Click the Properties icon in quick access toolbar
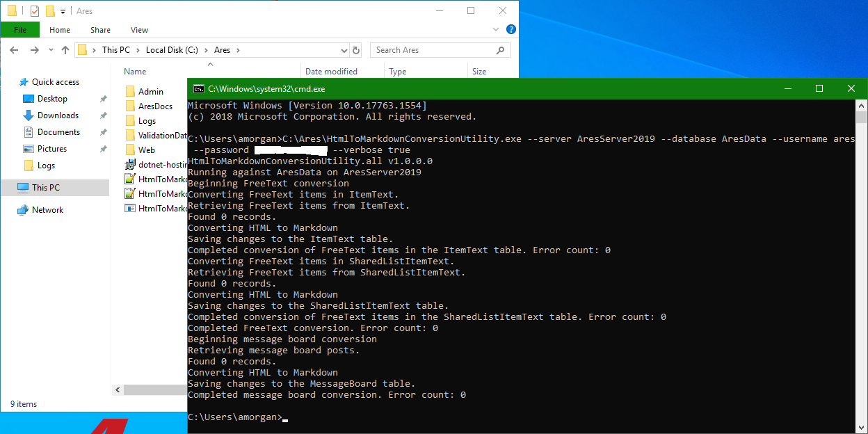 coord(35,11)
